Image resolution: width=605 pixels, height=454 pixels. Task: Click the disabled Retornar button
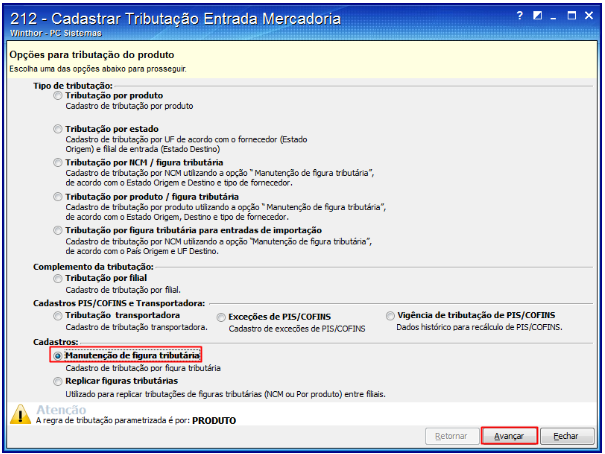click(x=452, y=436)
